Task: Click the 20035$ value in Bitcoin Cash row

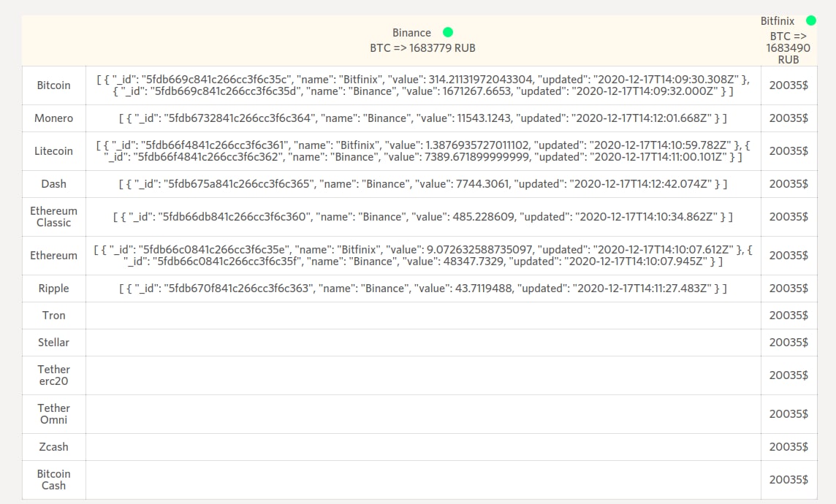Action: pos(788,480)
